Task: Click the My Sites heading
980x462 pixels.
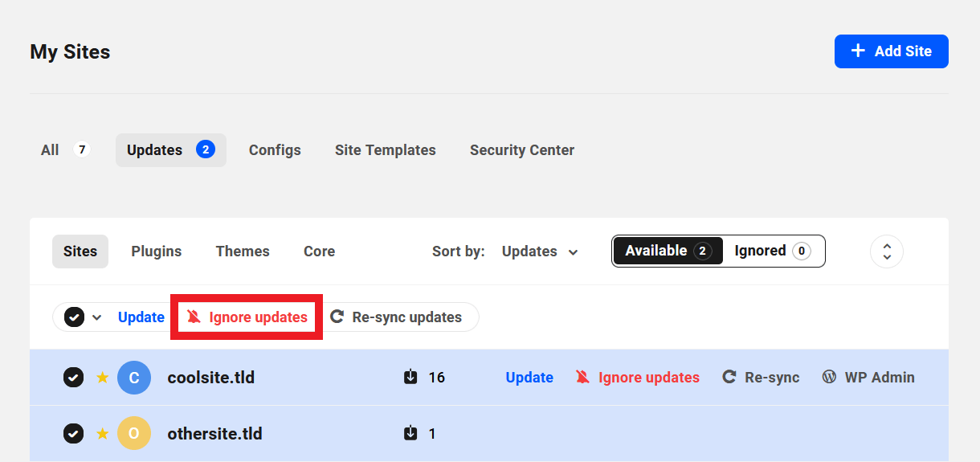Action: 71,51
